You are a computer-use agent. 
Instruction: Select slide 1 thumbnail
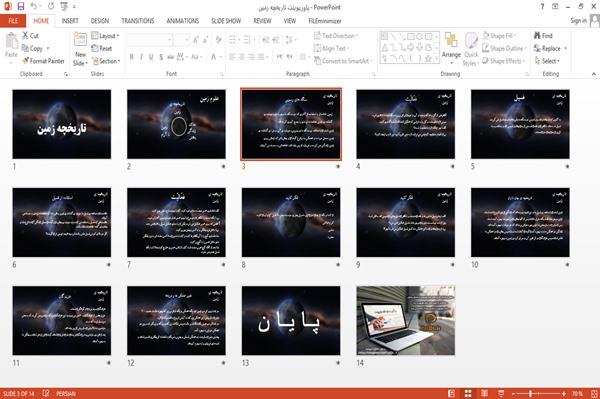coord(62,124)
